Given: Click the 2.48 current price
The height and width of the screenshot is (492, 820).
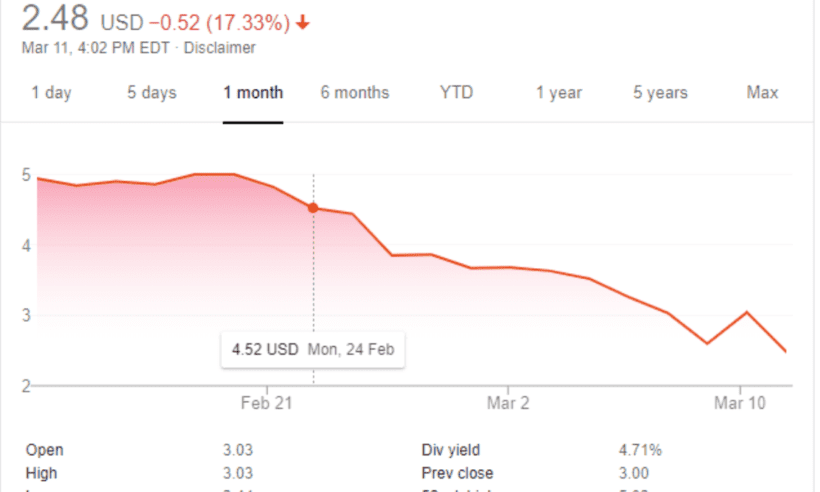Looking at the screenshot, I should click(61, 18).
